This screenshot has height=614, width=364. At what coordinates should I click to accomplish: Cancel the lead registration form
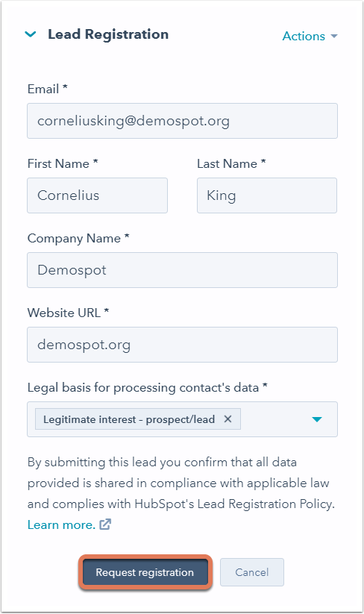coord(251,572)
